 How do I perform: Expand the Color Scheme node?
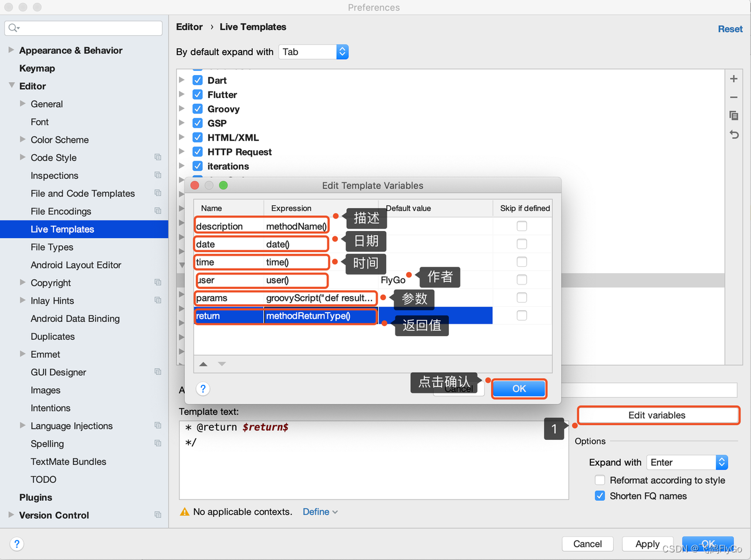(22, 139)
